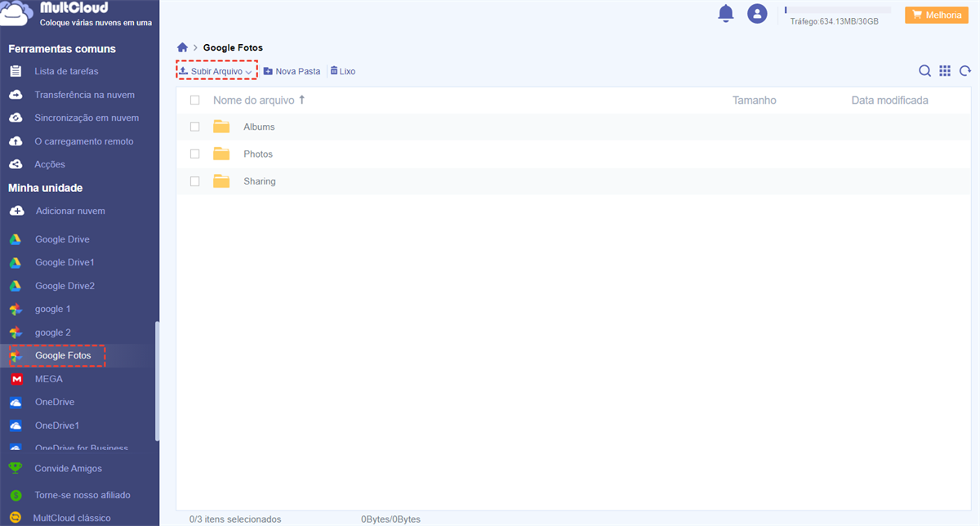Click the Data modificada column header
980x526 pixels.
[x=889, y=100]
